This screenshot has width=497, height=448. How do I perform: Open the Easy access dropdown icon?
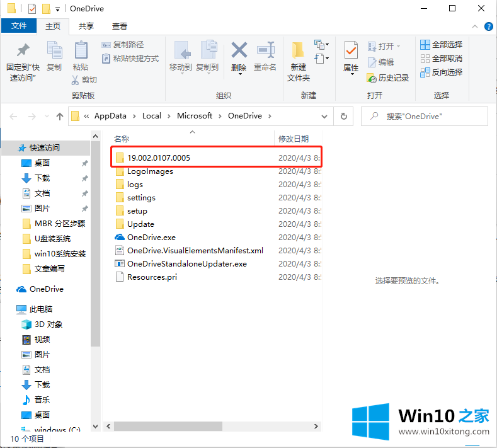pyautogui.click(x=321, y=59)
